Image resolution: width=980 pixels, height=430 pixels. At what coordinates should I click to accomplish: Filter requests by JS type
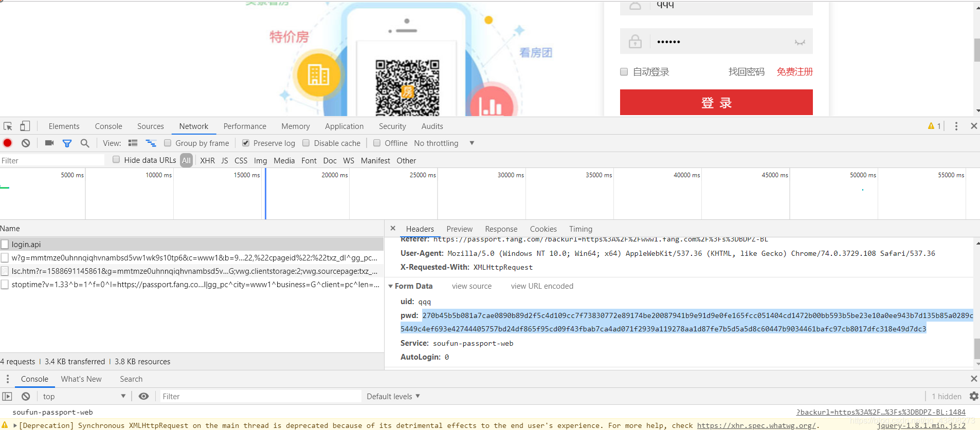tap(225, 161)
